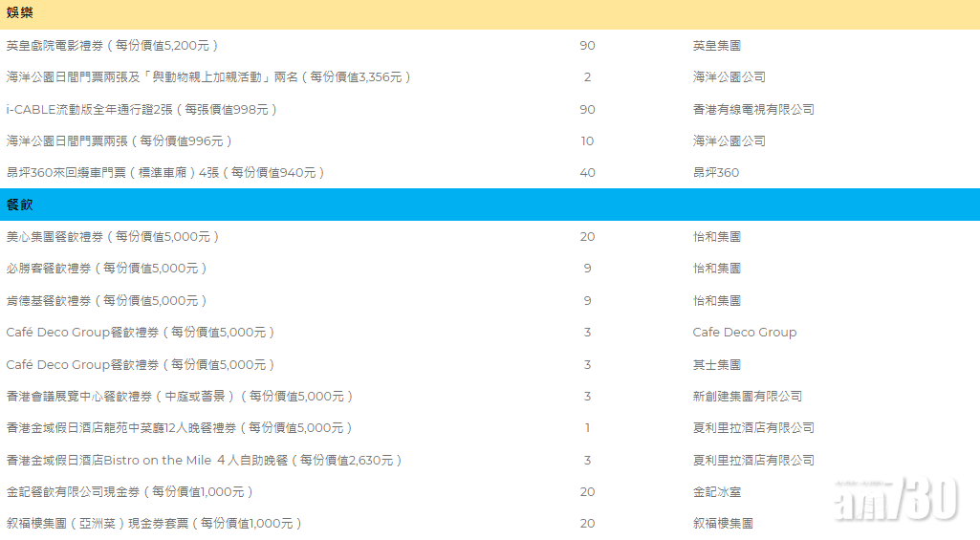Click the 叙福樓集團（亞洲菜）現金券套票 item
Screen dimensions: 980x540
pos(154,524)
